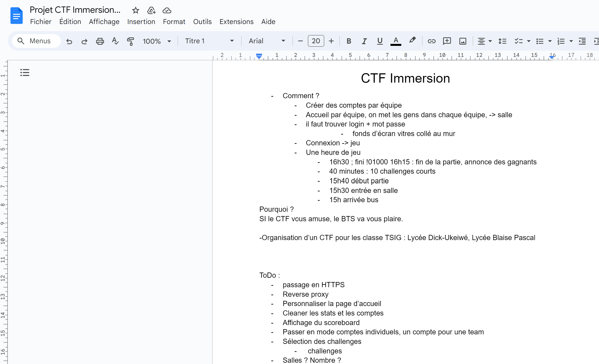This screenshot has width=599, height=364.
Task: Star the Projet CTF Immersion document
Action: [135, 10]
